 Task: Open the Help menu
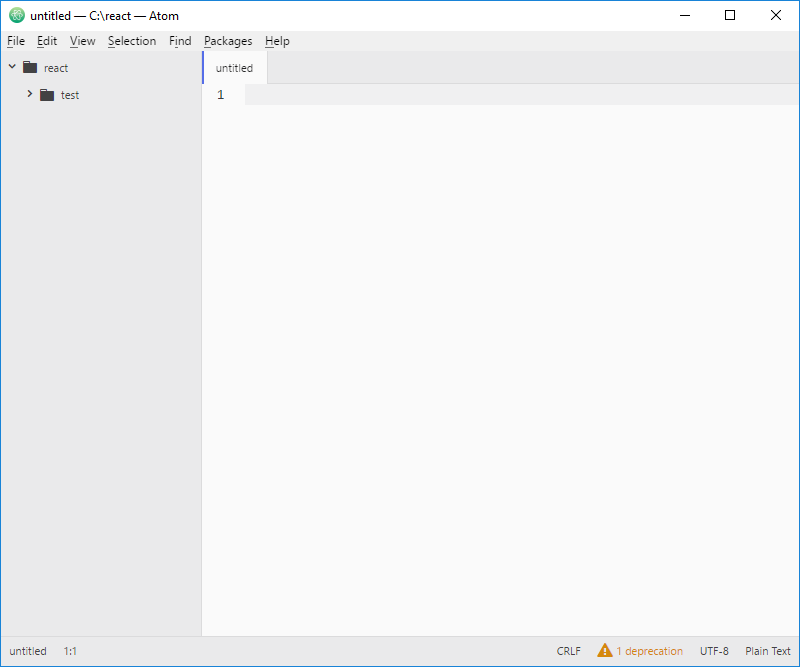tap(277, 41)
